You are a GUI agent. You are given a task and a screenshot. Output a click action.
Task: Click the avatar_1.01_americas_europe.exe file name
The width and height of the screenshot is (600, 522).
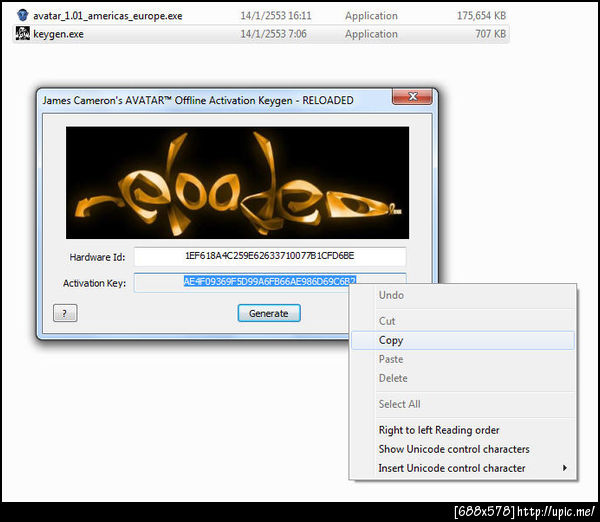108,16
